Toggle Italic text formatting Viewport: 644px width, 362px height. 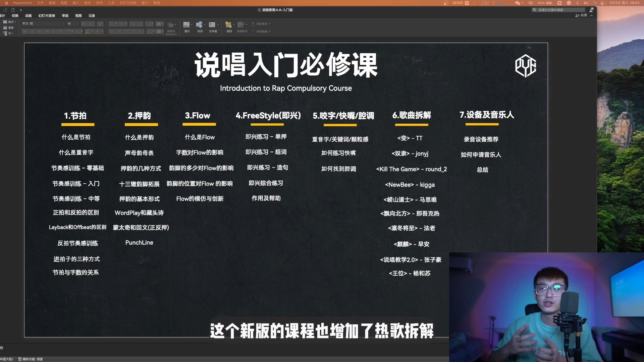pyautogui.click(x=32, y=32)
